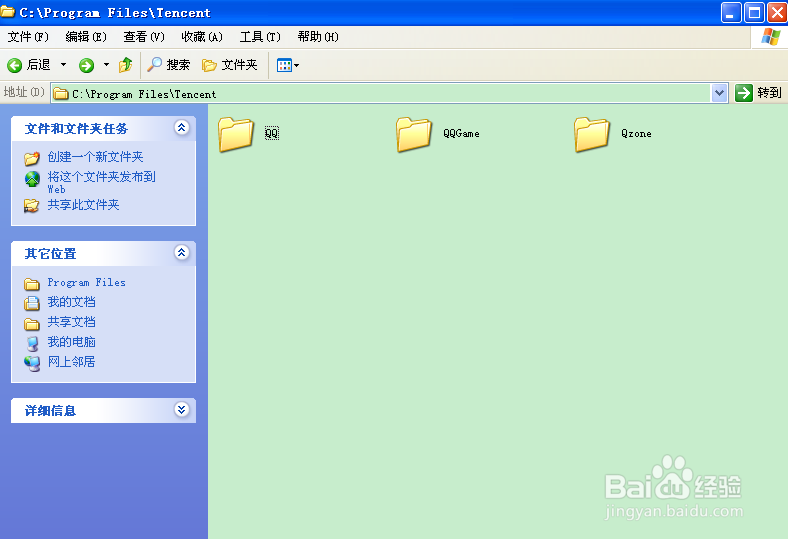Click the QQ folder name label
The height and width of the screenshot is (539, 788).
point(271,133)
